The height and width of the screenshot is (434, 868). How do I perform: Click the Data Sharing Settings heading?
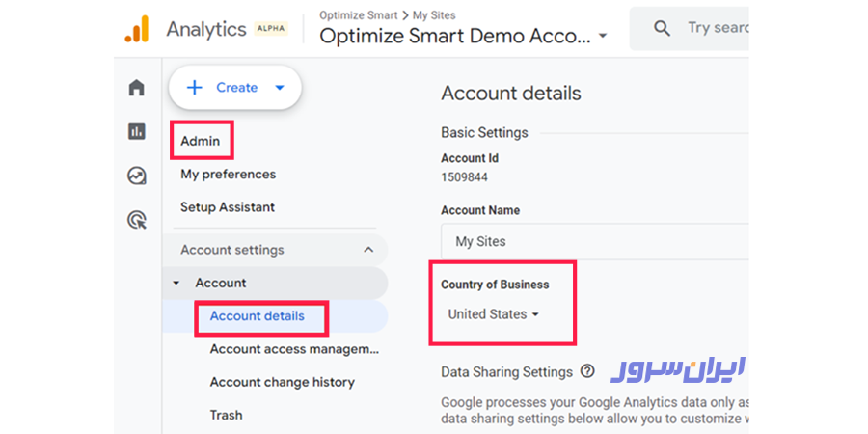tap(506, 372)
